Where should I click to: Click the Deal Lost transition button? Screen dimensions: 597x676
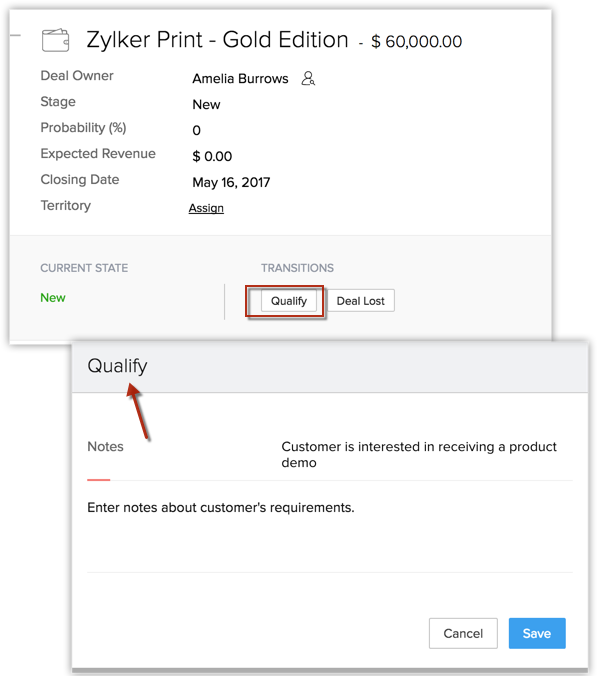point(360,300)
